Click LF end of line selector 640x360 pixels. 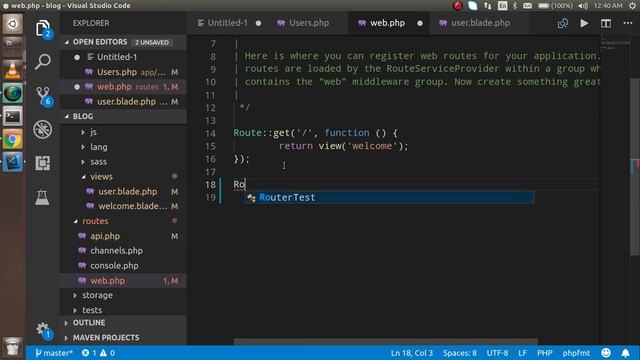click(522, 353)
